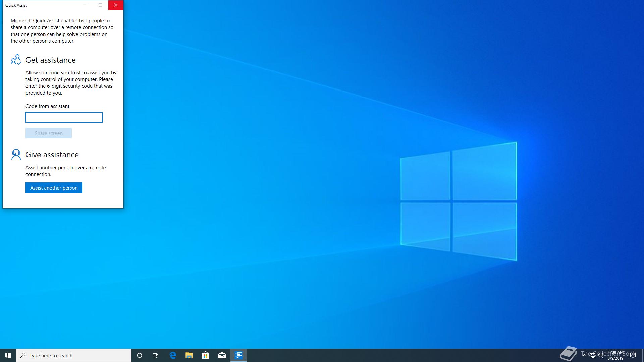The image size is (644, 362).
Task: Open File Explorer from the taskbar
Action: (x=189, y=355)
